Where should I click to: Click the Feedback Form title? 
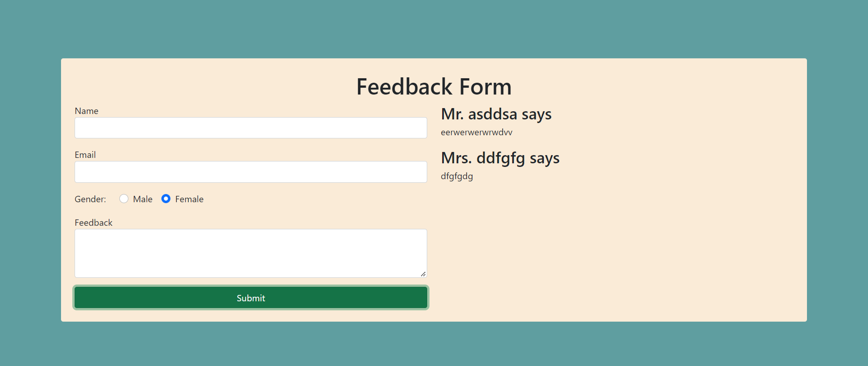coord(434,86)
